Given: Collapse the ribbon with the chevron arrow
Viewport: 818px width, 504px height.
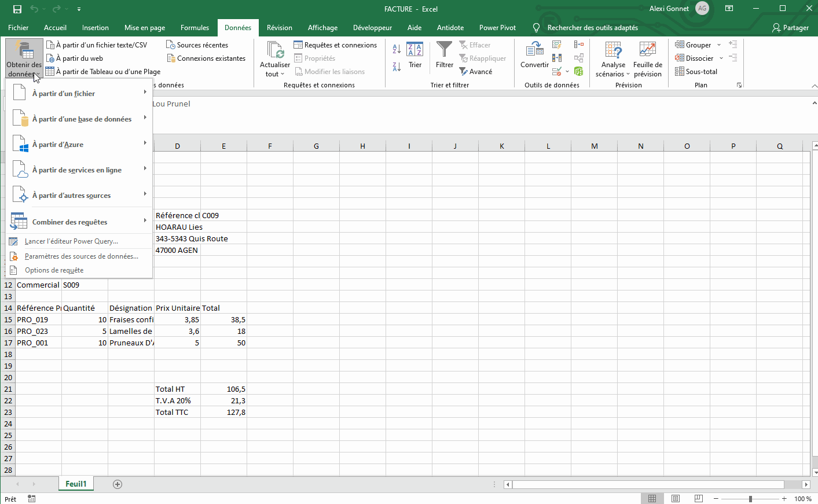Looking at the screenshot, I should 814,86.
